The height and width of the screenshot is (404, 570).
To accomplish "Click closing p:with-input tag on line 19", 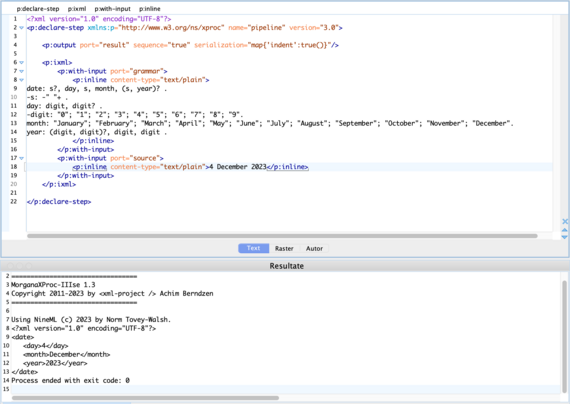I will pos(85,176).
